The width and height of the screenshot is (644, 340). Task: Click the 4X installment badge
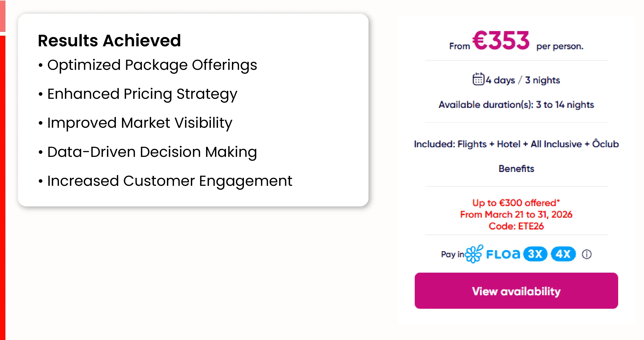(x=563, y=254)
